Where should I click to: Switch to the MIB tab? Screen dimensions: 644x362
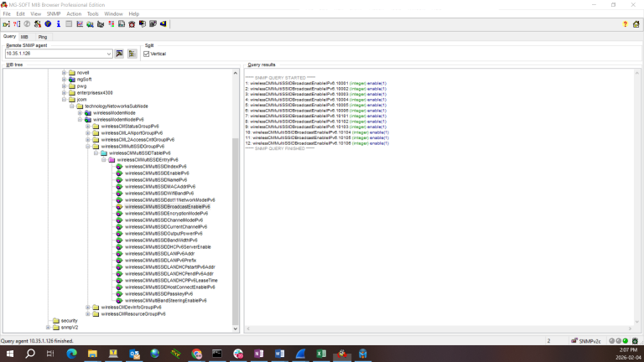pos(24,37)
